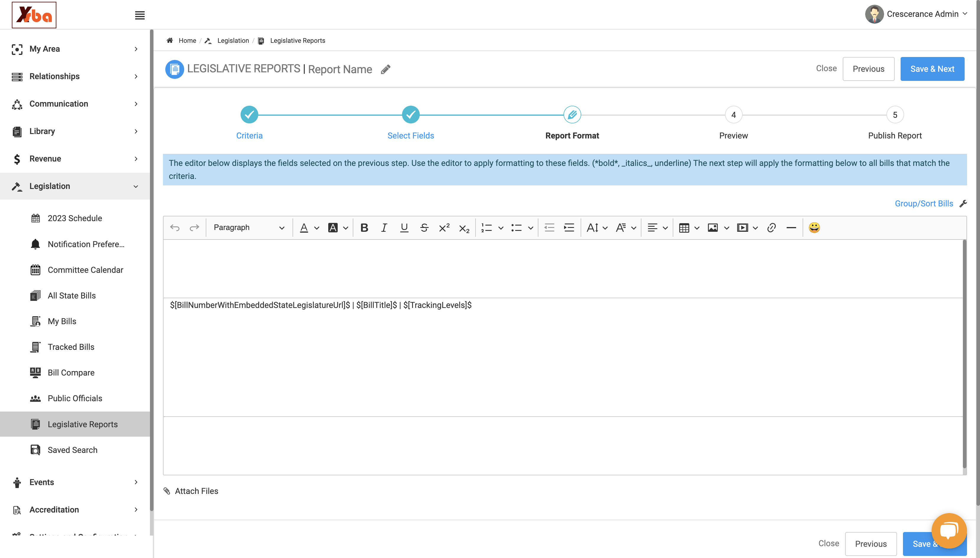The height and width of the screenshot is (558, 980).
Task: Click the top Close link
Action: pos(827,68)
